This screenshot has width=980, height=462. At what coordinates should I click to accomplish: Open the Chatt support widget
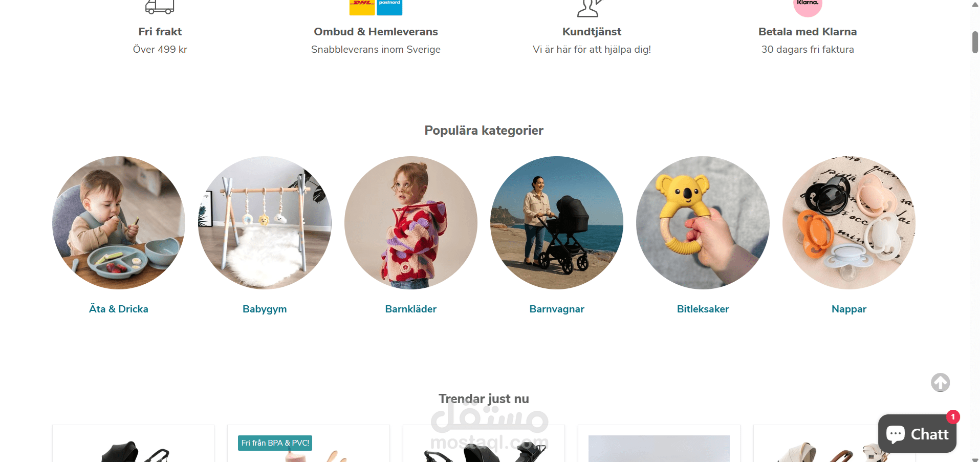pyautogui.click(x=917, y=433)
